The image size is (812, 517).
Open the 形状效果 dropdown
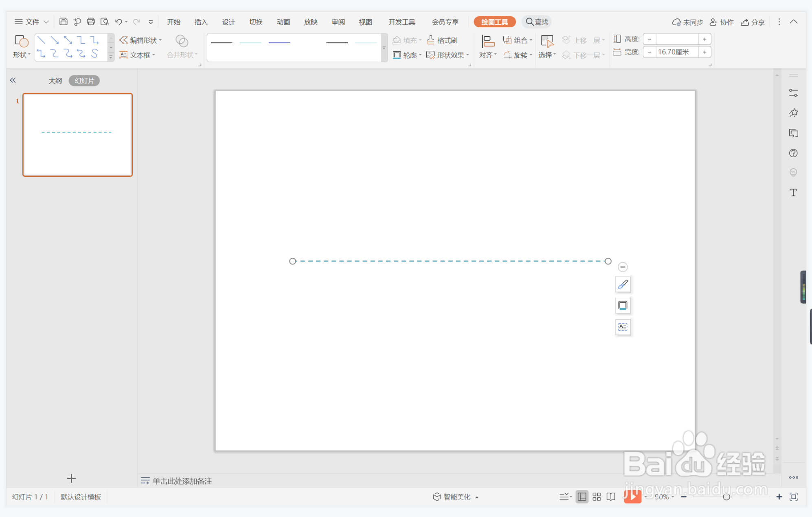pos(448,55)
